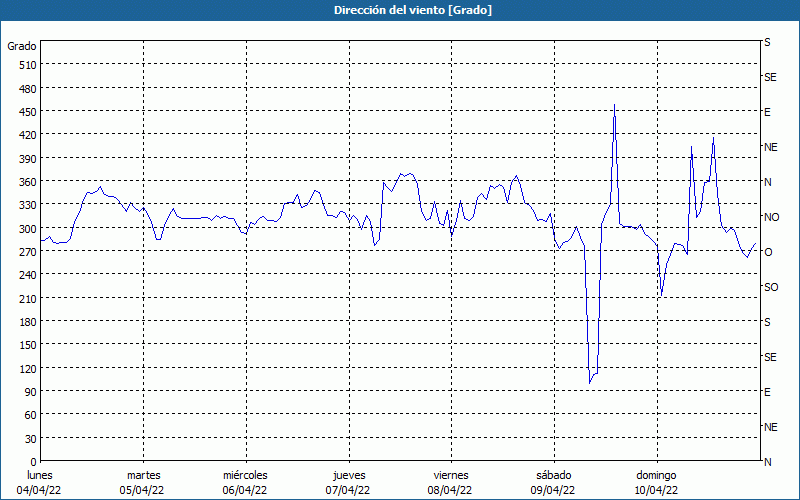Point at the 390 degree axis value
Image resolution: width=800 pixels, height=500 pixels.
pyautogui.click(x=28, y=159)
